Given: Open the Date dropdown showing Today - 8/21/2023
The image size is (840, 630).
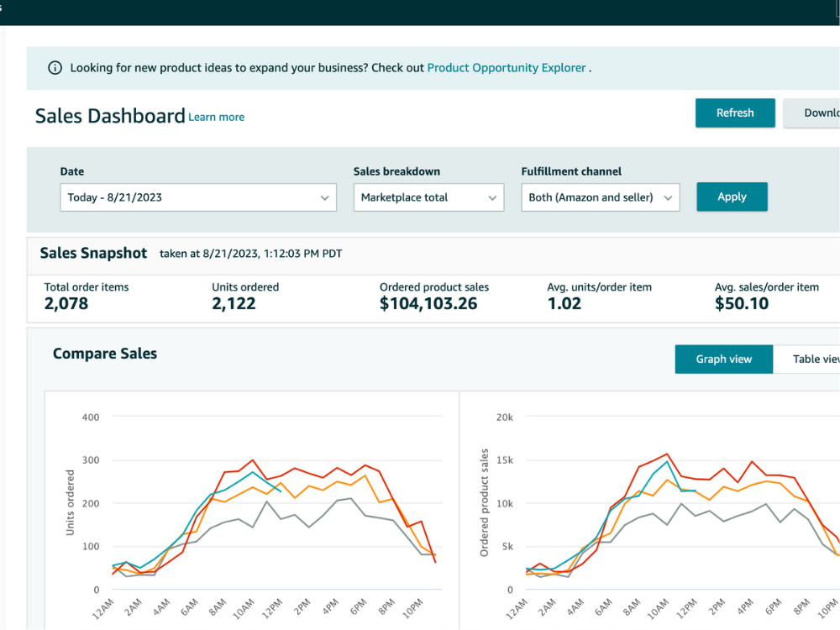Looking at the screenshot, I should pyautogui.click(x=198, y=197).
